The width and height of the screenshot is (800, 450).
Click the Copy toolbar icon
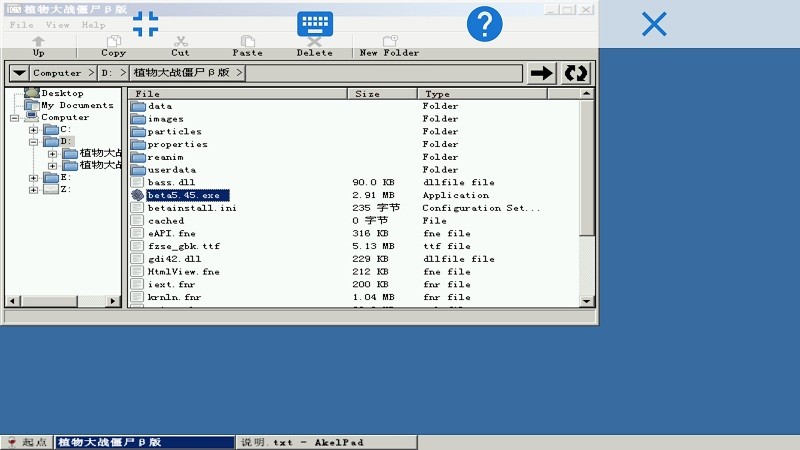[114, 42]
